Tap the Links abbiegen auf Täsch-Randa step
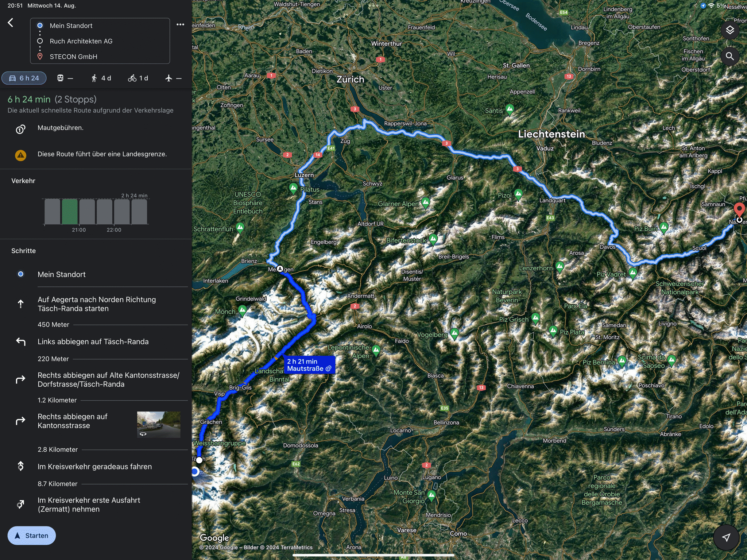The width and height of the screenshot is (747, 560). click(93, 342)
